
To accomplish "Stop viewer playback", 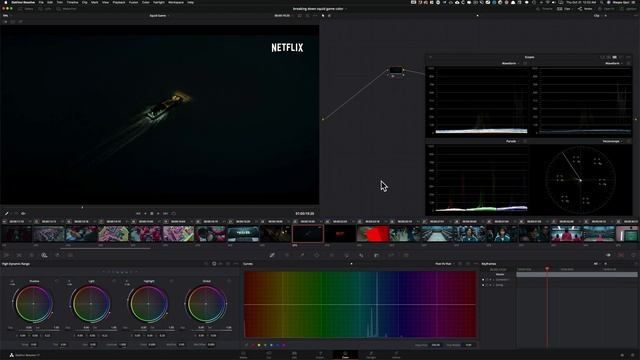I will 152,213.
